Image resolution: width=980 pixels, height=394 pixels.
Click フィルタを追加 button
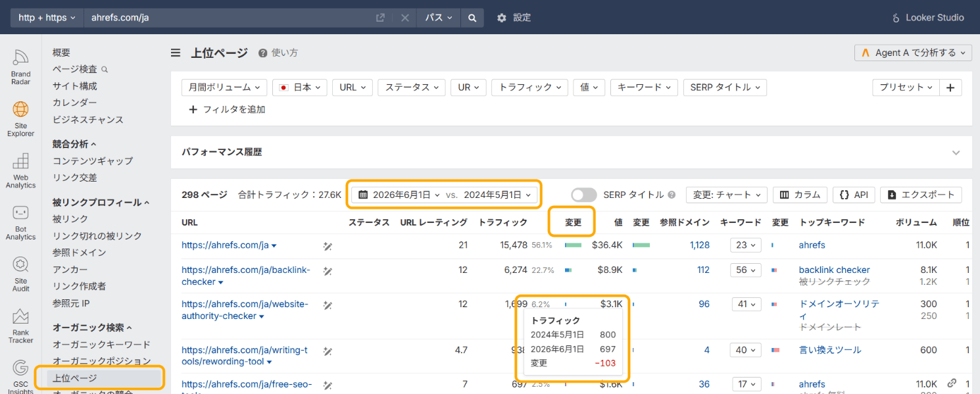[x=227, y=110]
